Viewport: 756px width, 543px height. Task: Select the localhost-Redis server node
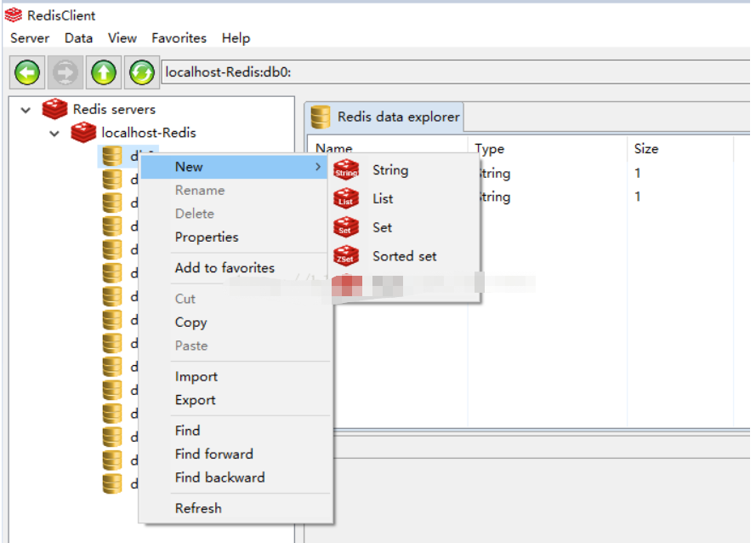tap(149, 133)
